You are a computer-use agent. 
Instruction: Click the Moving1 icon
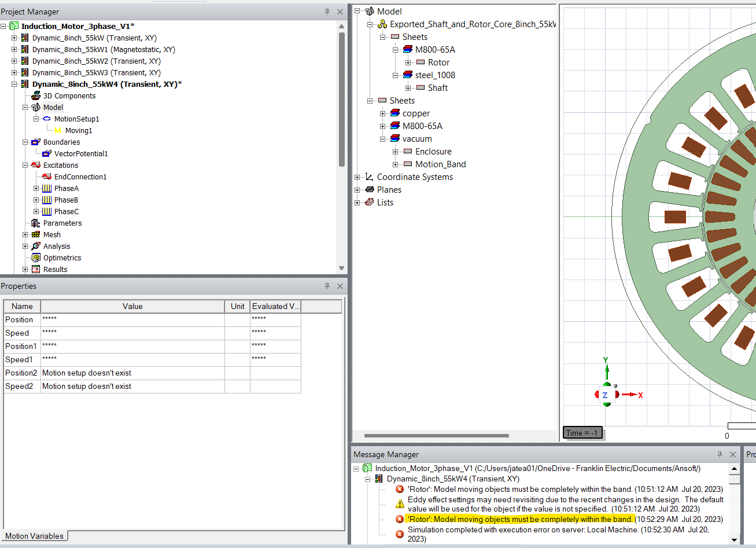click(x=58, y=130)
